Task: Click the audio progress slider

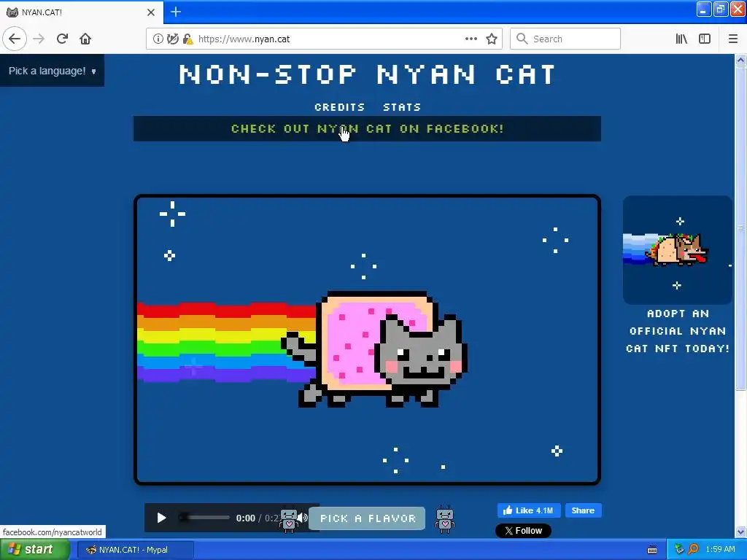Action: [x=204, y=517]
